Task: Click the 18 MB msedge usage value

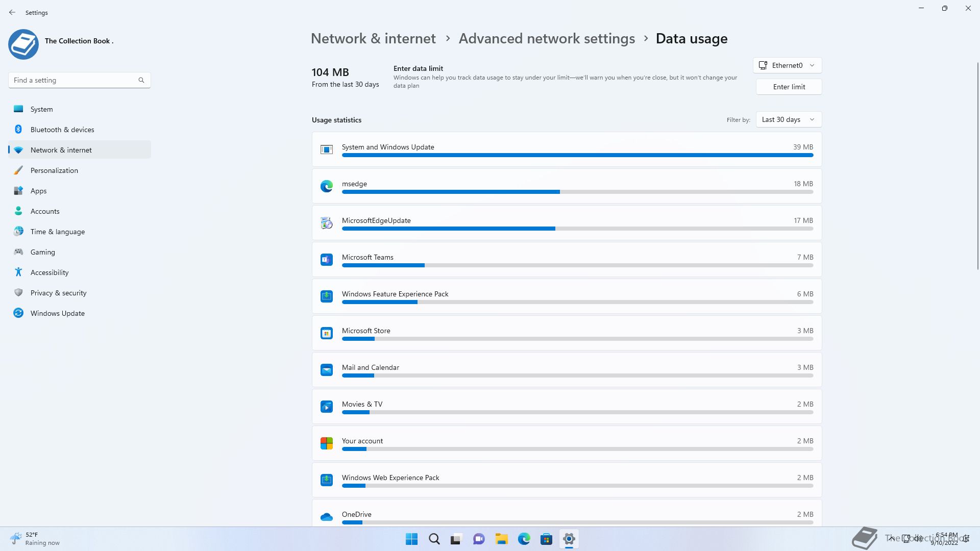Action: (x=803, y=184)
